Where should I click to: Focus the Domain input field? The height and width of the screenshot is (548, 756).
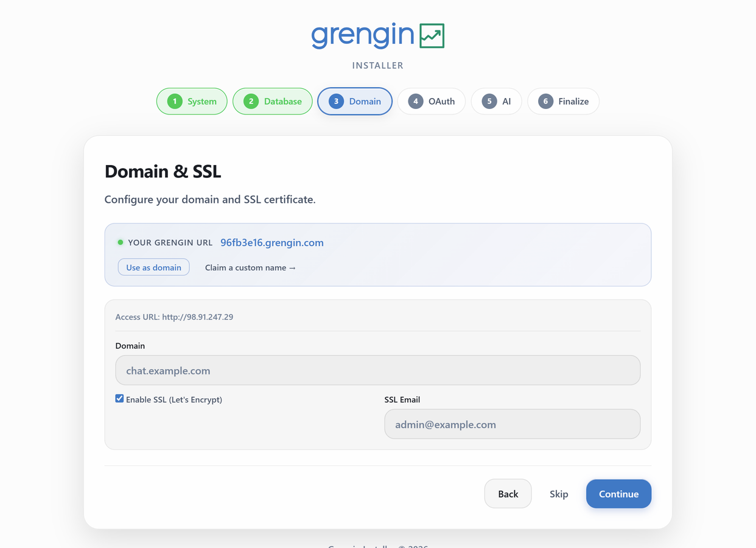(378, 370)
